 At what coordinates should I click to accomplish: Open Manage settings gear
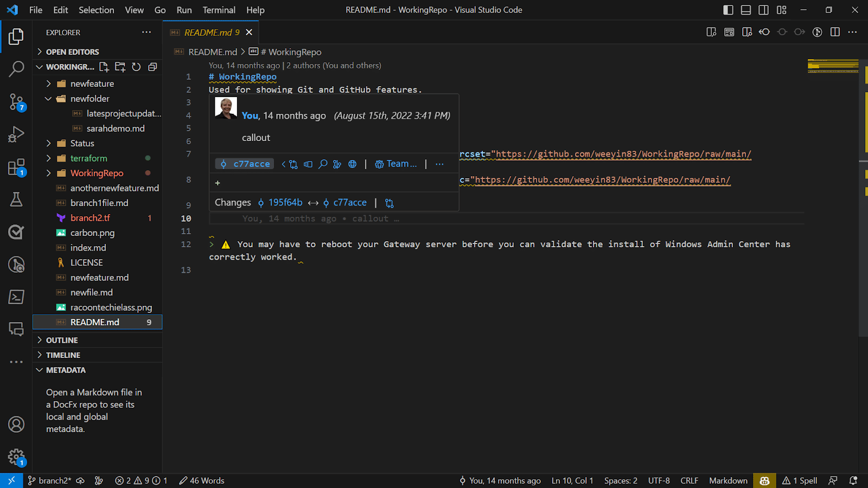pos(16,457)
